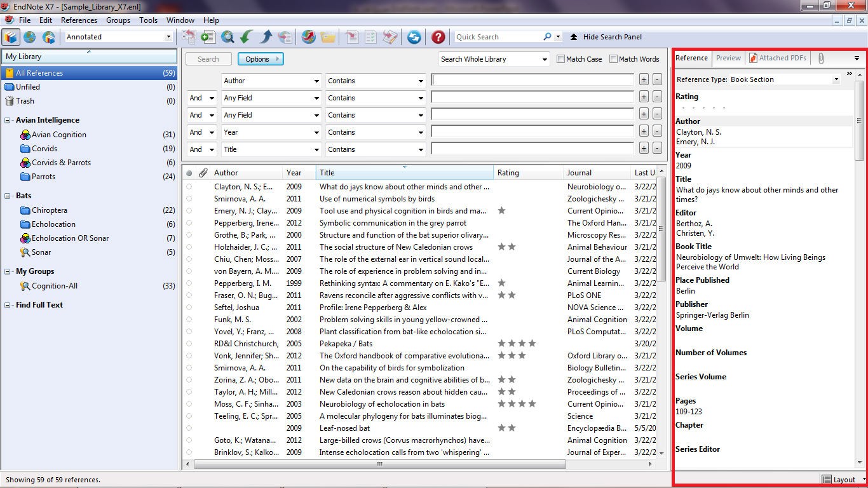This screenshot has width=868, height=488.
Task: Open the References menu
Action: (79, 20)
